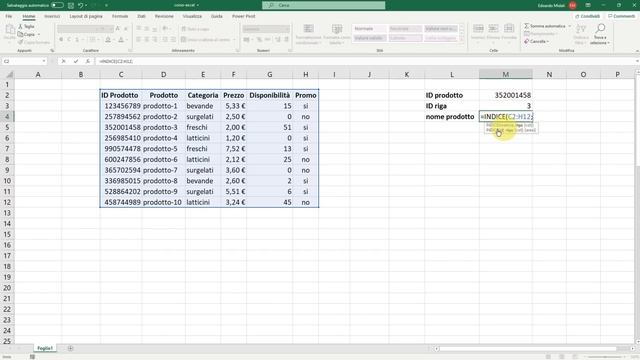Open the number format dropdown

coord(266,29)
